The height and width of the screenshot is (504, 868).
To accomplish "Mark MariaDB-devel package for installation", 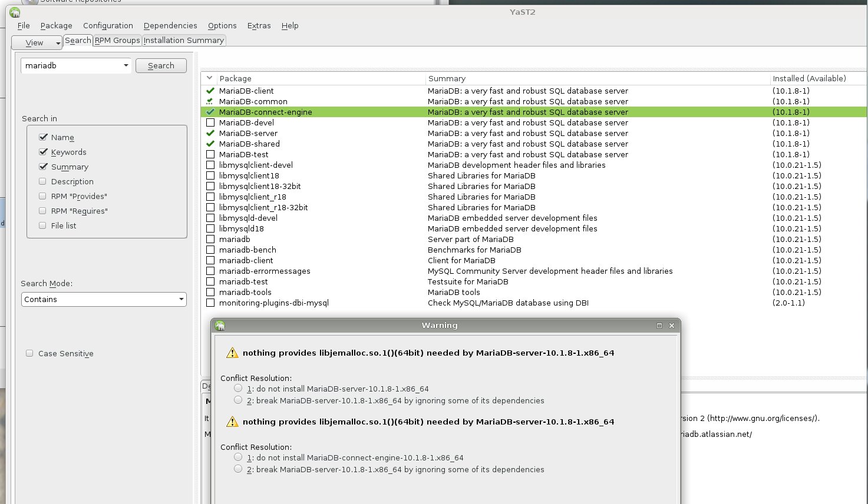I will [x=210, y=122].
